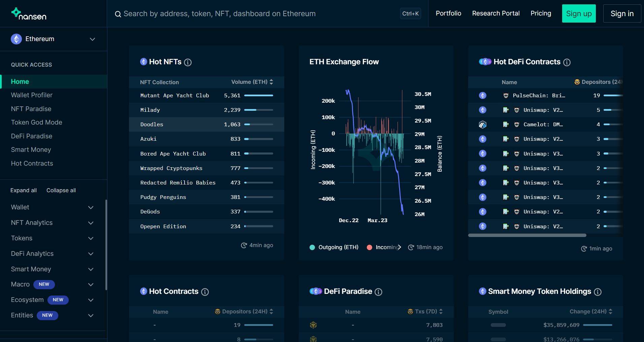This screenshot has height=342, width=644.
Task: Click chain icon in PulseChain row
Action: click(x=483, y=95)
